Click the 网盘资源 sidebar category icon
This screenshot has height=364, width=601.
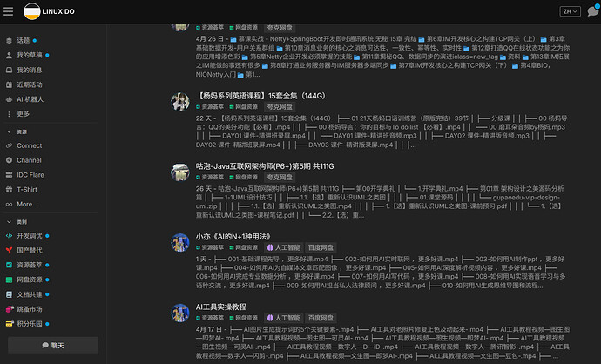[9, 280]
